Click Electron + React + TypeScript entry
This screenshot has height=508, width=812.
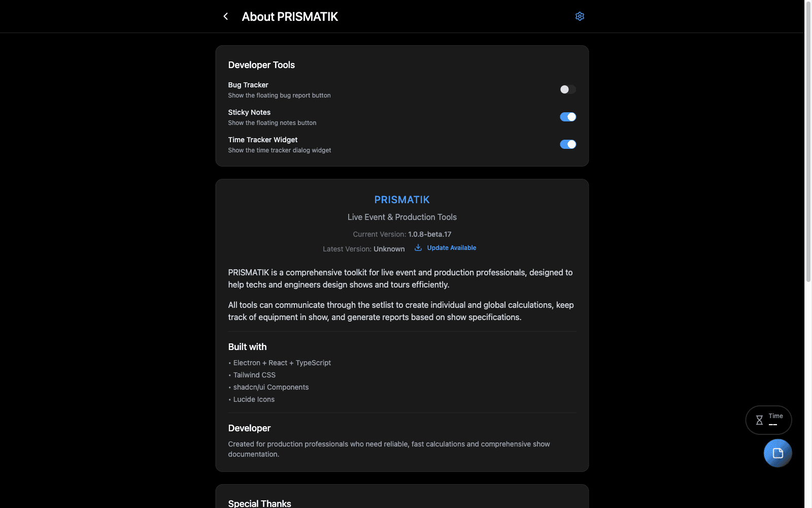(x=282, y=363)
